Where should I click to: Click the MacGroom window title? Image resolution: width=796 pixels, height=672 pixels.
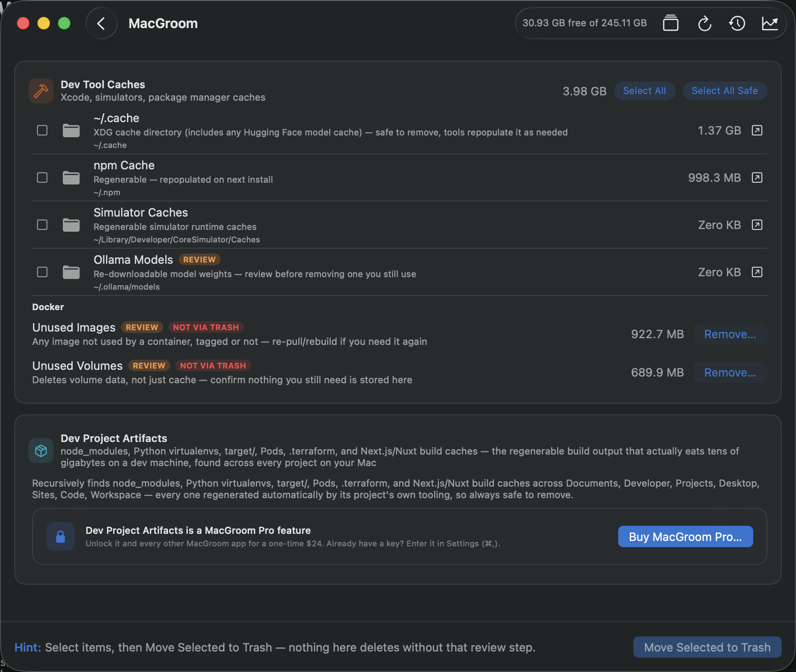click(x=163, y=24)
